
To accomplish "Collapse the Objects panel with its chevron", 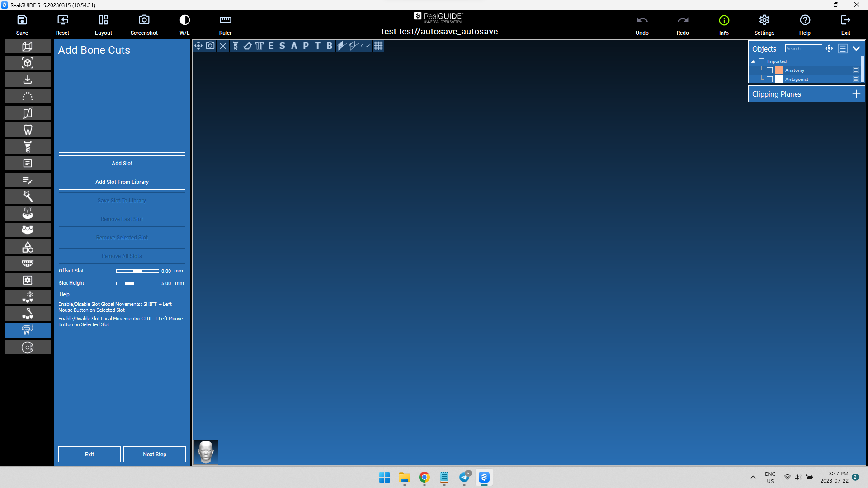I will pyautogui.click(x=857, y=48).
